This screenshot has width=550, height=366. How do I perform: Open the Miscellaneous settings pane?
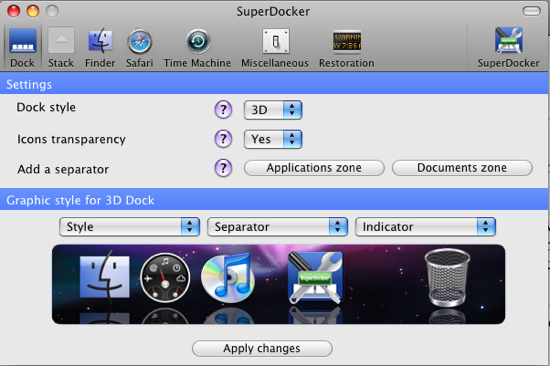(x=275, y=48)
